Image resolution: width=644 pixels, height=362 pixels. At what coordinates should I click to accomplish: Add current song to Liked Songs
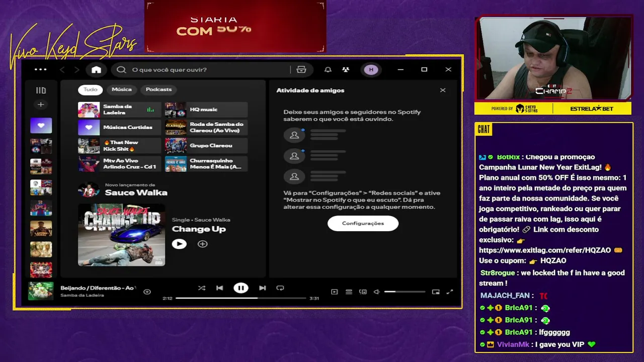coord(147,292)
